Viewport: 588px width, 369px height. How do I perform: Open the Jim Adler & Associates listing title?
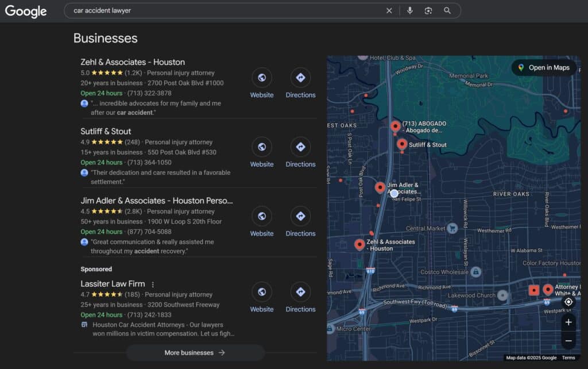click(156, 201)
